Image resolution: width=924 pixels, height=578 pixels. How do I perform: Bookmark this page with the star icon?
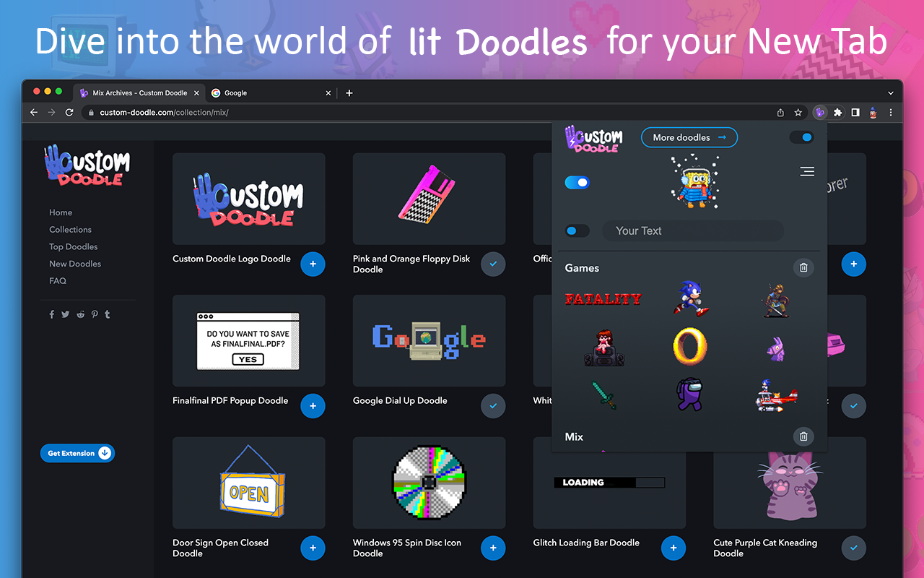[x=798, y=113]
